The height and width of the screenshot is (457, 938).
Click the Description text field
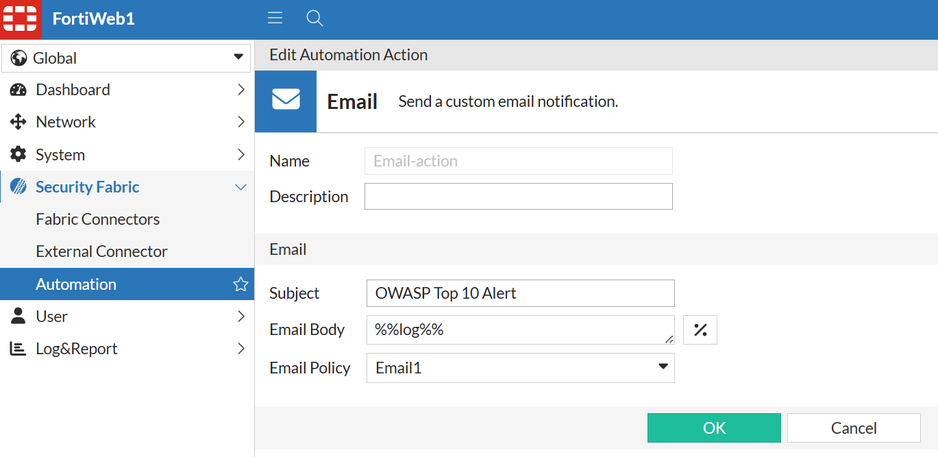point(518,196)
